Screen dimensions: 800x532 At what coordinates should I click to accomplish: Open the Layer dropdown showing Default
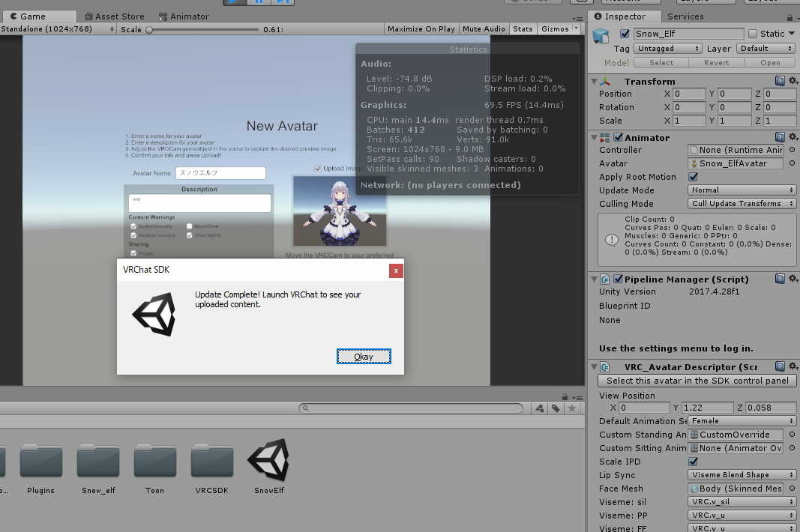tap(766, 49)
